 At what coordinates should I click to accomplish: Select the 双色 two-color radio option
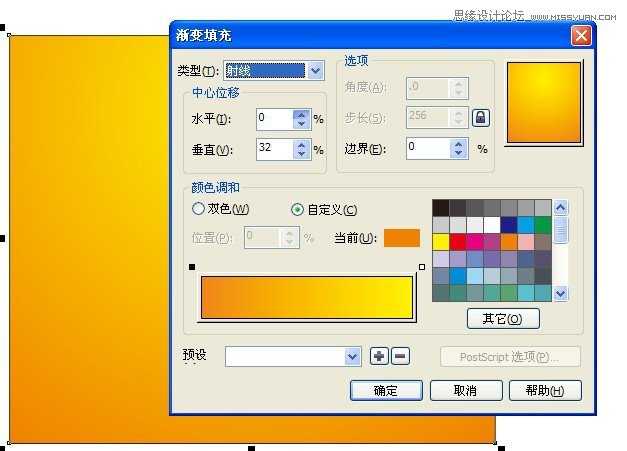click(x=198, y=209)
